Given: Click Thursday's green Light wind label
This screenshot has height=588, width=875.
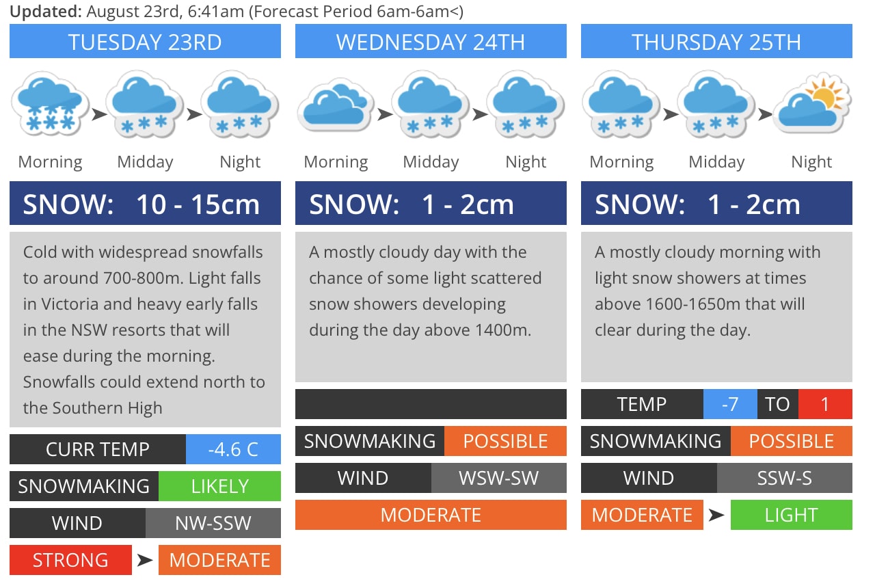Looking at the screenshot, I should tap(791, 515).
